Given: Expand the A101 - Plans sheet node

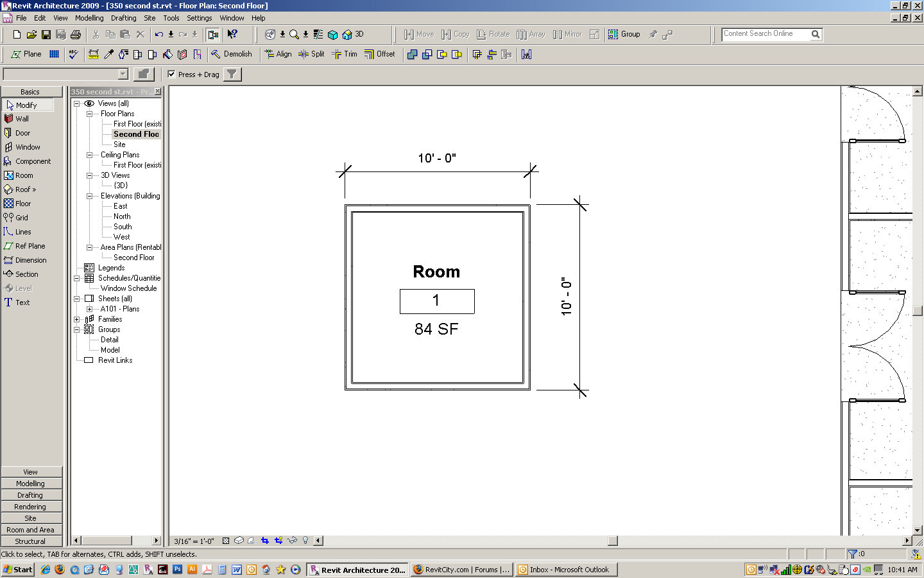Looking at the screenshot, I should (90, 309).
